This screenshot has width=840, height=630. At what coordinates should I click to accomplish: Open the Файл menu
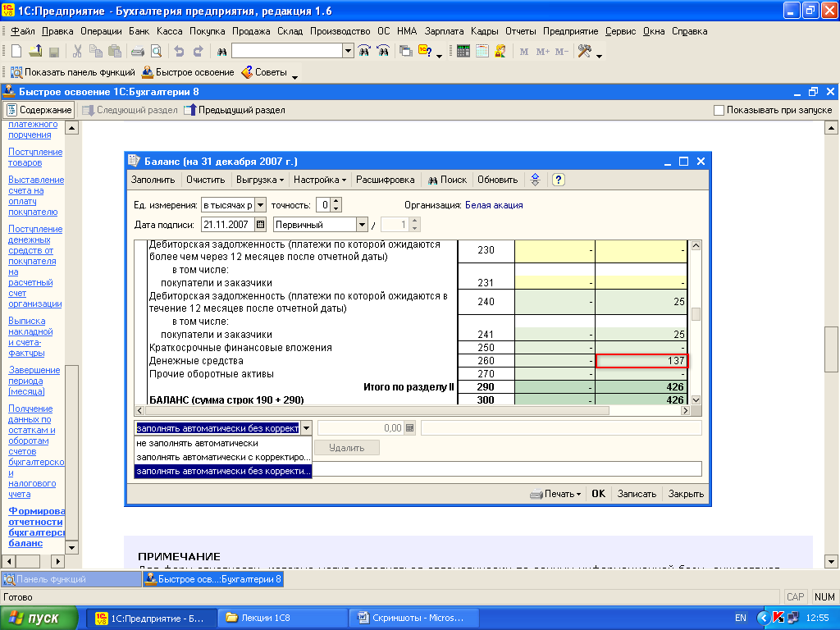tap(23, 31)
